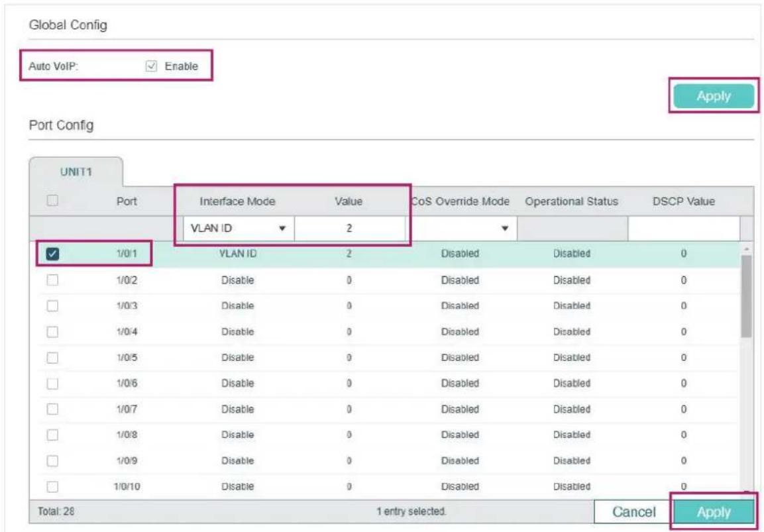The height and width of the screenshot is (532, 764).
Task: Click Apply in Global Config section
Action: 714,96
